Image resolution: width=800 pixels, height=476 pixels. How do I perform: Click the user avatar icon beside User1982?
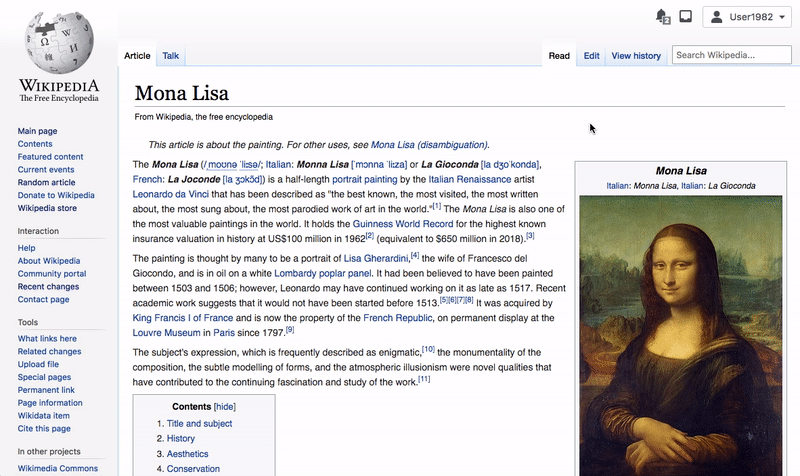click(x=716, y=17)
